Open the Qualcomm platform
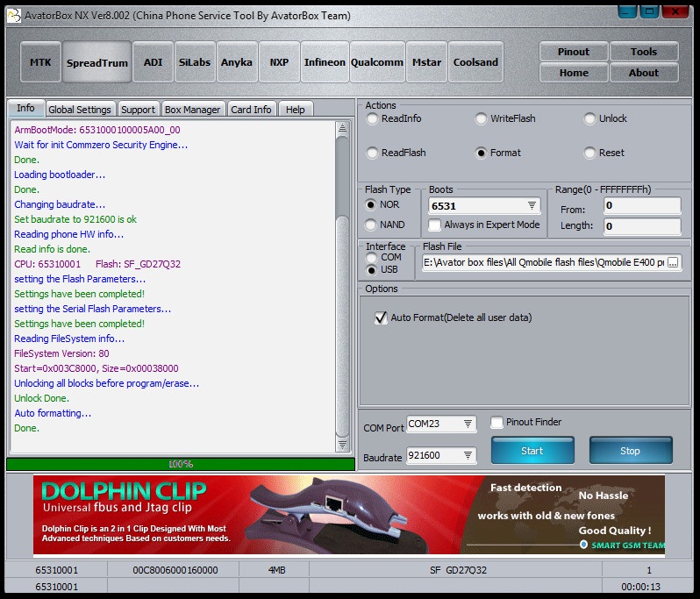 point(377,62)
